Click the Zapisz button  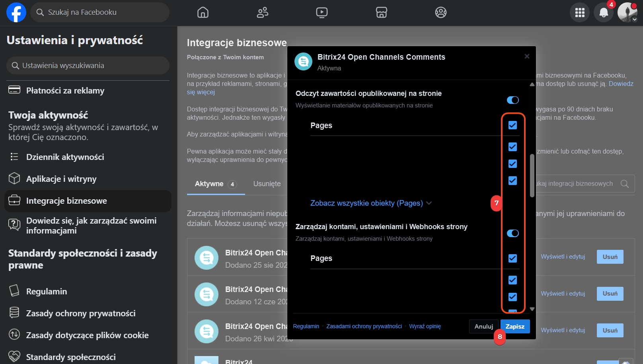click(x=515, y=327)
